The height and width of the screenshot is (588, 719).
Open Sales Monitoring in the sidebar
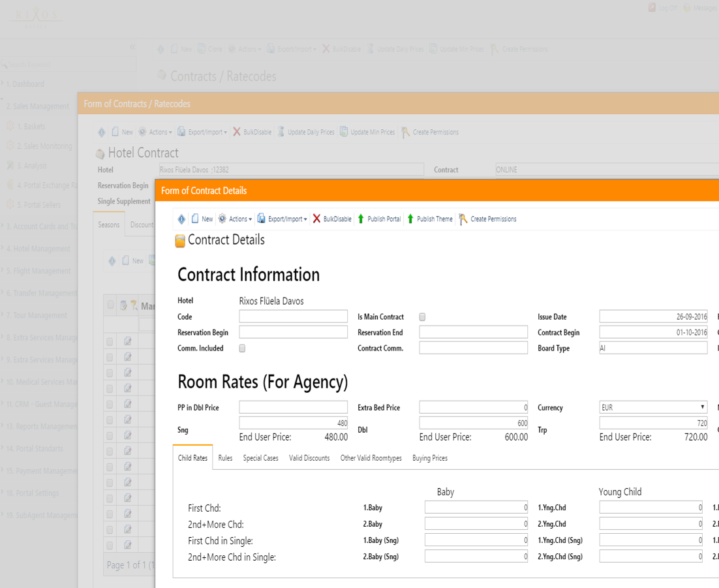click(44, 146)
